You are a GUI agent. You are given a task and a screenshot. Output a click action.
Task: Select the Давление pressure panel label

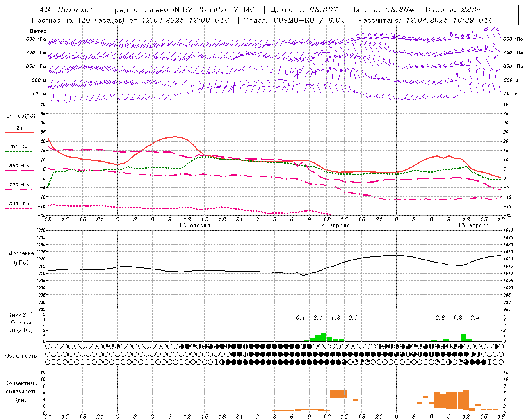click(x=21, y=253)
